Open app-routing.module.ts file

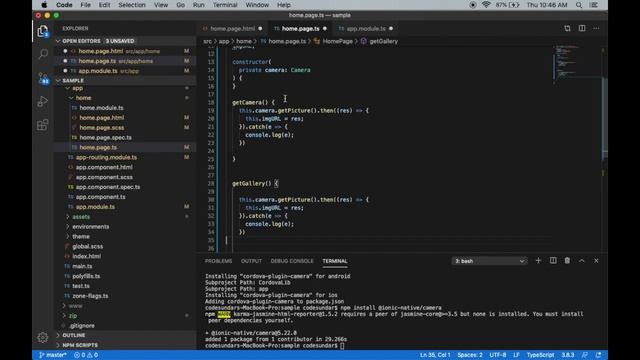click(106, 157)
